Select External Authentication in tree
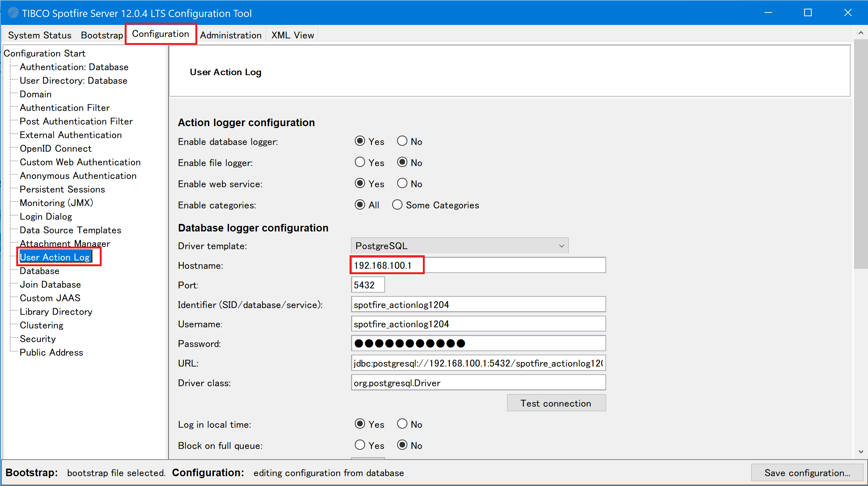This screenshot has height=486, width=868. click(71, 135)
